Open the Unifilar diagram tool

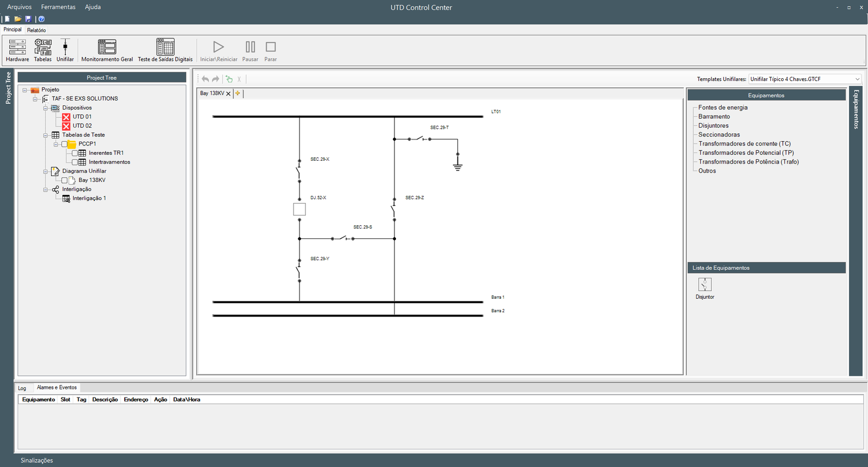[x=65, y=51]
